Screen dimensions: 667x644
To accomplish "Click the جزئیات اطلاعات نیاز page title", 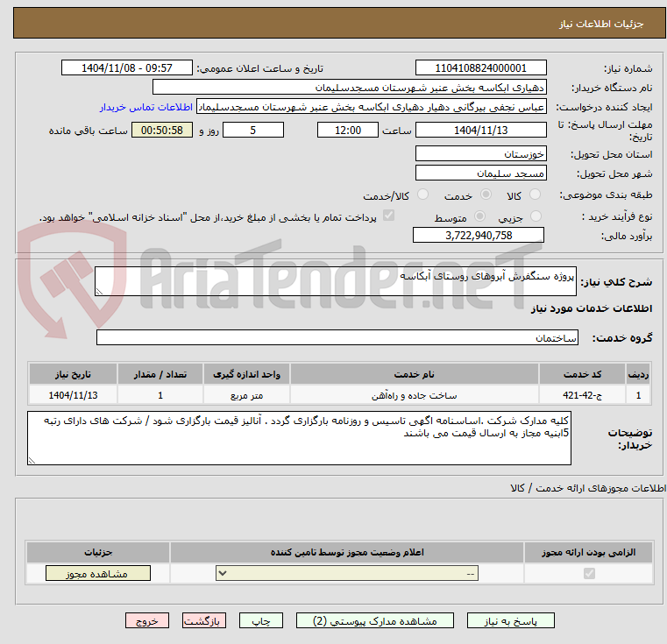I will tap(600, 24).
